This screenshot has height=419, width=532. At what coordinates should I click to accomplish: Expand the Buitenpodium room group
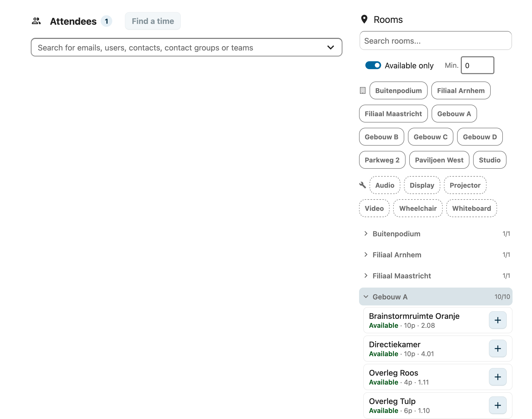point(396,234)
